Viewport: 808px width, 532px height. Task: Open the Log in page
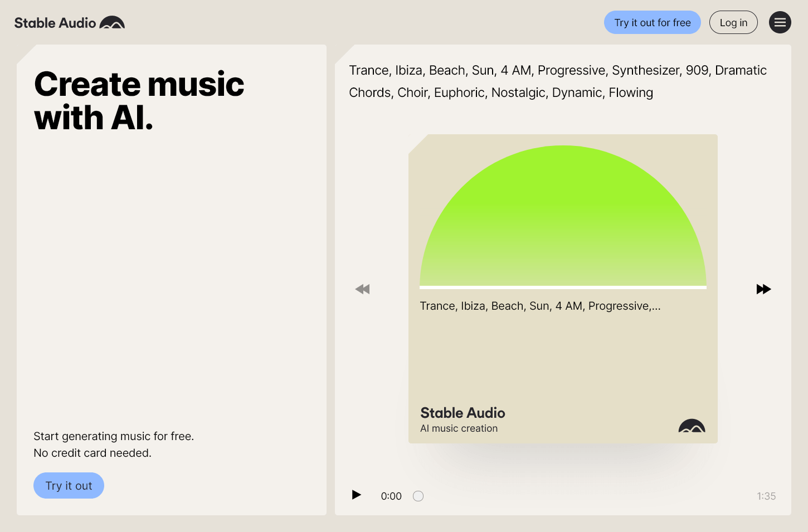click(x=733, y=22)
